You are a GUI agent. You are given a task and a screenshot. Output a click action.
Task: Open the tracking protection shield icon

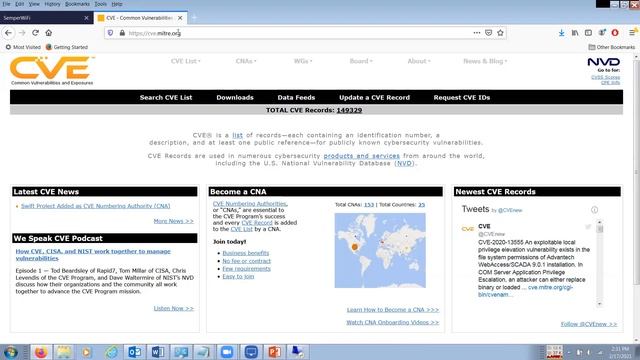tap(110, 33)
